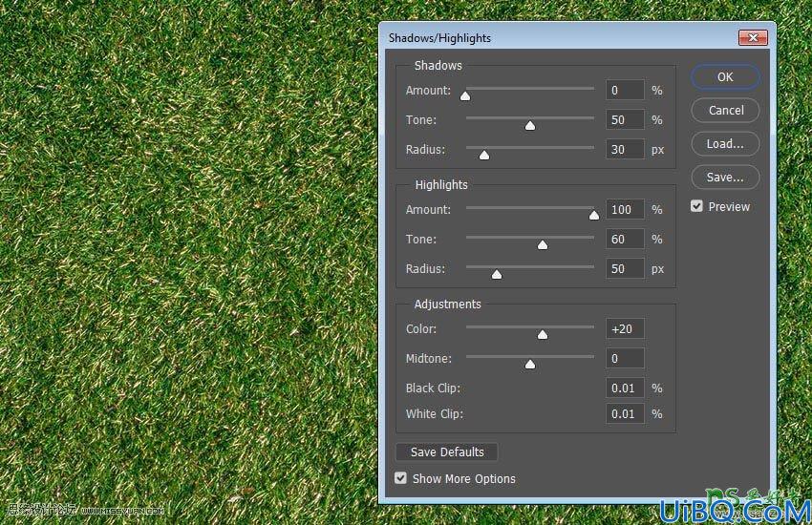Click the Black Clip value field

tap(625, 388)
